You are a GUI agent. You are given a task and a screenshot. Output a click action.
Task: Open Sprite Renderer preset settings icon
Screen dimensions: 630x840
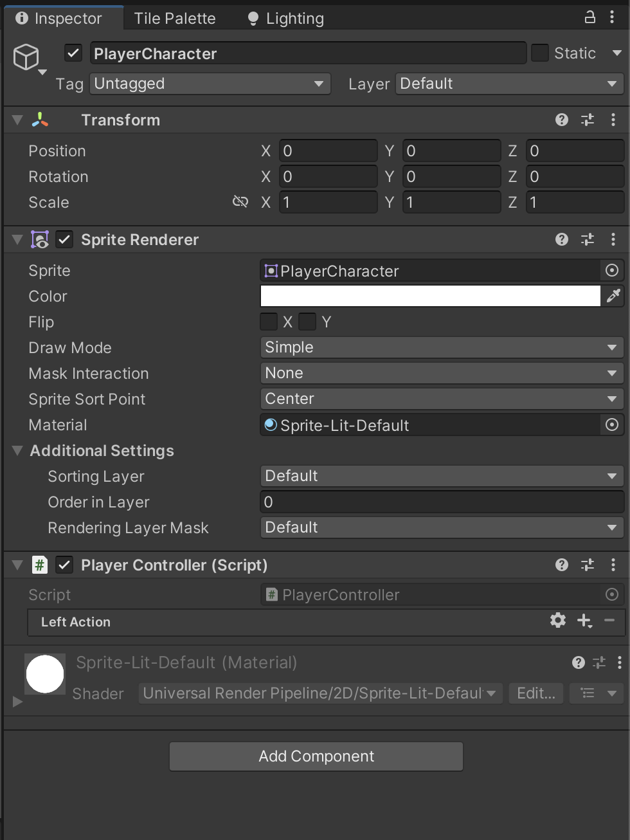(588, 239)
